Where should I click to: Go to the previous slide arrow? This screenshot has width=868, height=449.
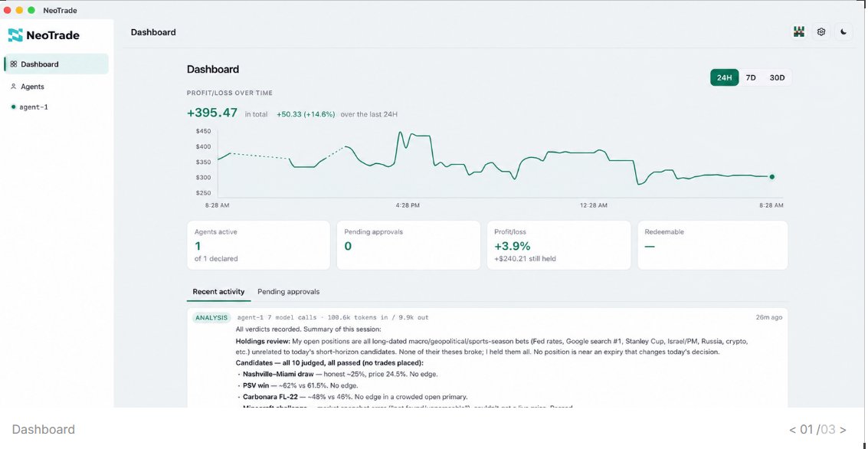793,430
